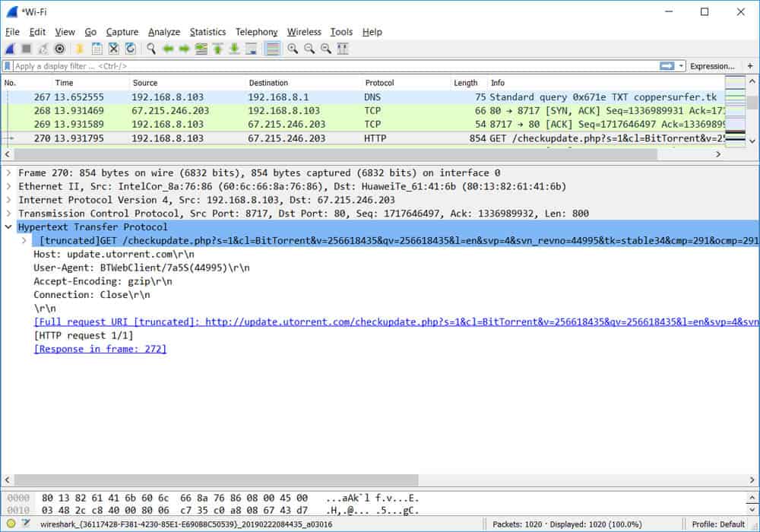Jump to the last packet
The width and height of the screenshot is (760, 532).
tap(234, 49)
